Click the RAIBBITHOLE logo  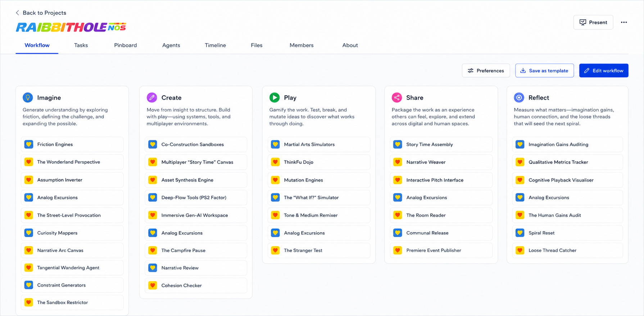click(71, 27)
